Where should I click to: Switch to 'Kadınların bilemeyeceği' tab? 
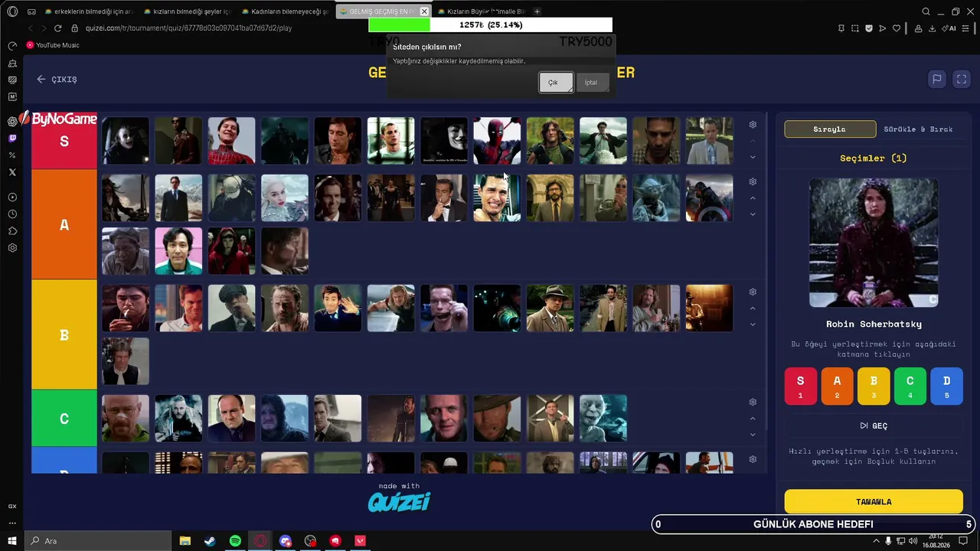[x=285, y=11]
